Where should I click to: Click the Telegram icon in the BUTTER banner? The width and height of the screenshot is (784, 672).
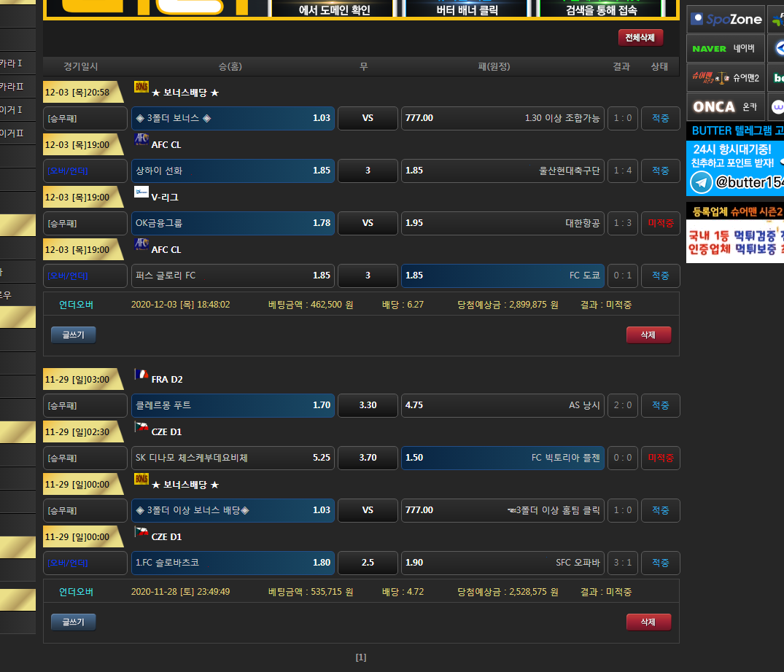702,182
